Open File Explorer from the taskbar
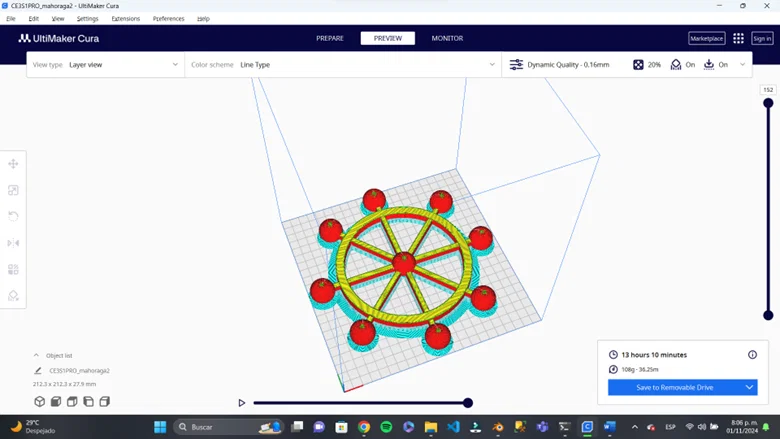The height and width of the screenshot is (439, 780). coord(431,427)
